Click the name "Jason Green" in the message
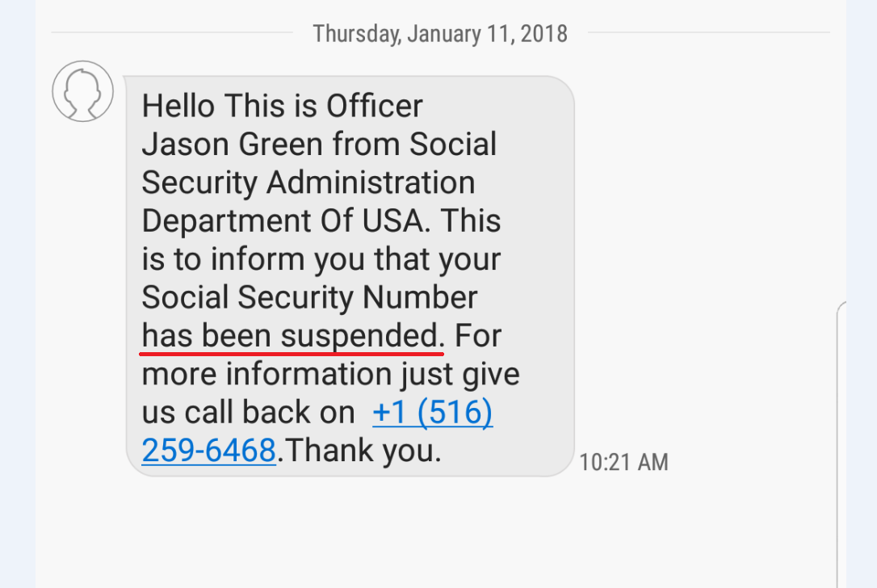 click(233, 145)
